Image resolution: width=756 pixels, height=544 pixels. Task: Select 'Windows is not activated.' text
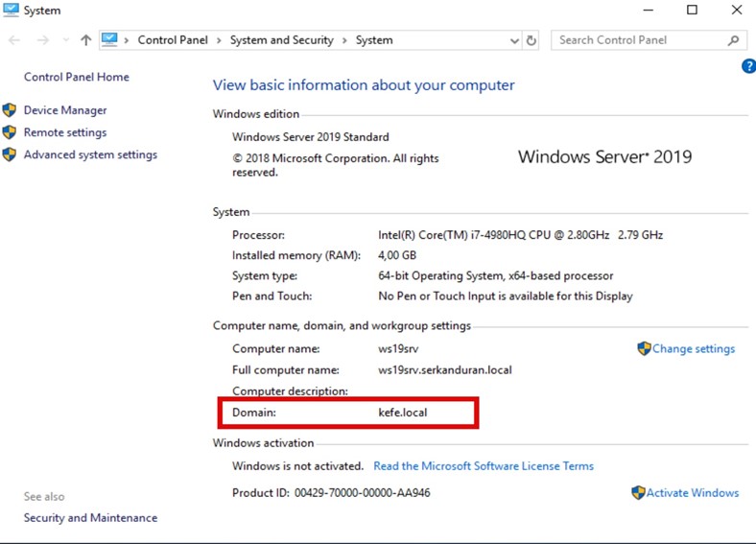[297, 466]
